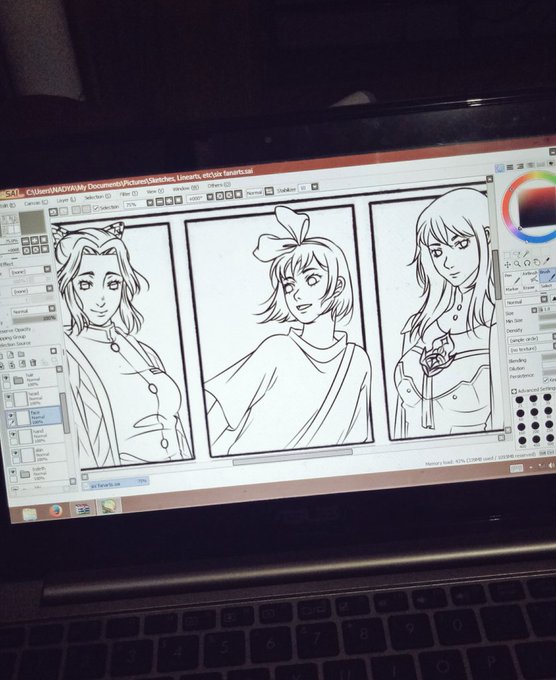Image resolution: width=556 pixels, height=680 pixels.
Task: Toggle visibility of the head layer
Action: pyautogui.click(x=8, y=397)
